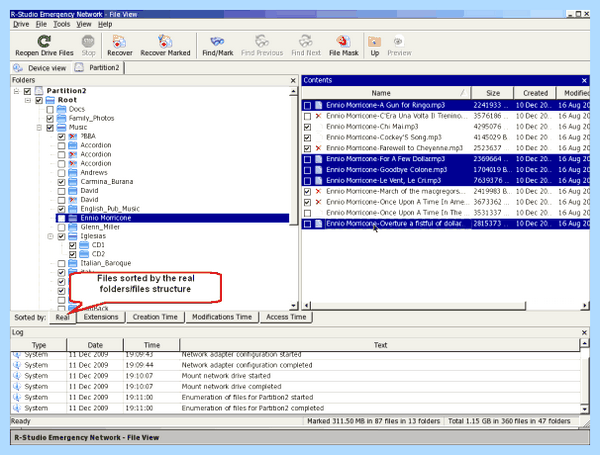Open the Help menu
Image resolution: width=600 pixels, height=455 pixels.
(105, 24)
